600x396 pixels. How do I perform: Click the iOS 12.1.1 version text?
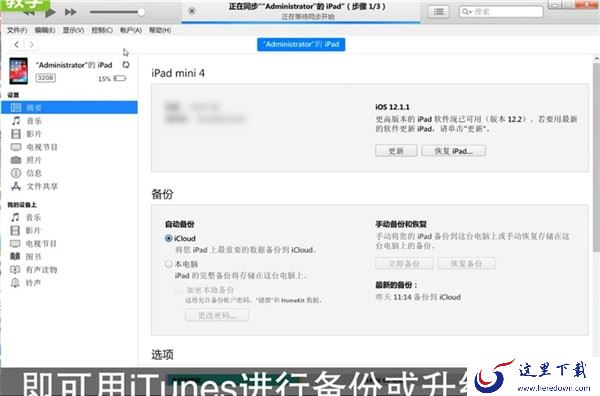392,107
